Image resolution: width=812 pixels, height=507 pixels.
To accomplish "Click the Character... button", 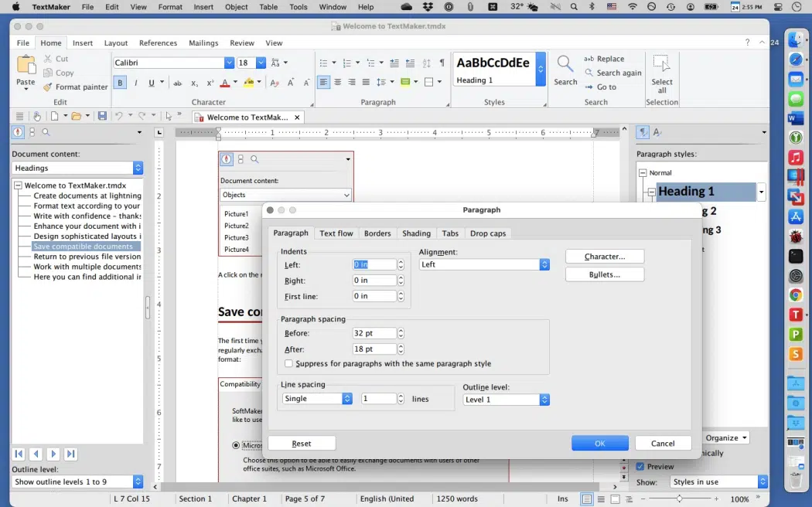I will click(605, 257).
